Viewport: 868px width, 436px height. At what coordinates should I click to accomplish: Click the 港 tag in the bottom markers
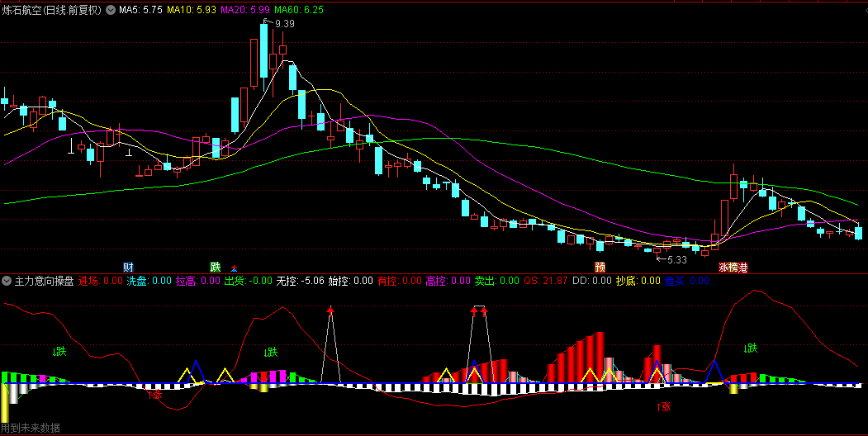pos(743,268)
